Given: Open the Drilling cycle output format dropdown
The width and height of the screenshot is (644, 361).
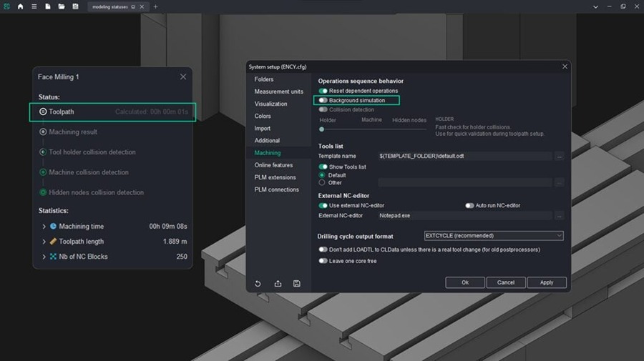Looking at the screenshot, I should pos(492,236).
